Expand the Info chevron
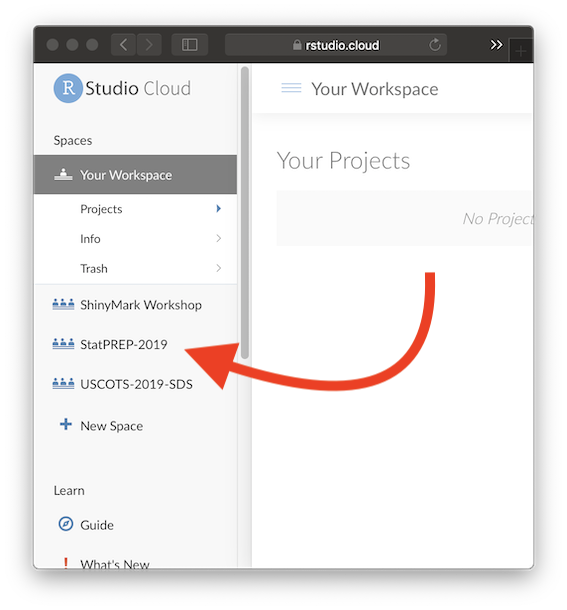This screenshot has height=610, width=567. 219,238
